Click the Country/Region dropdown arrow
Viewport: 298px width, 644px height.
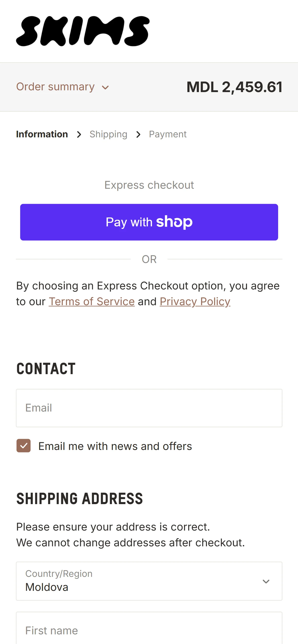click(266, 581)
